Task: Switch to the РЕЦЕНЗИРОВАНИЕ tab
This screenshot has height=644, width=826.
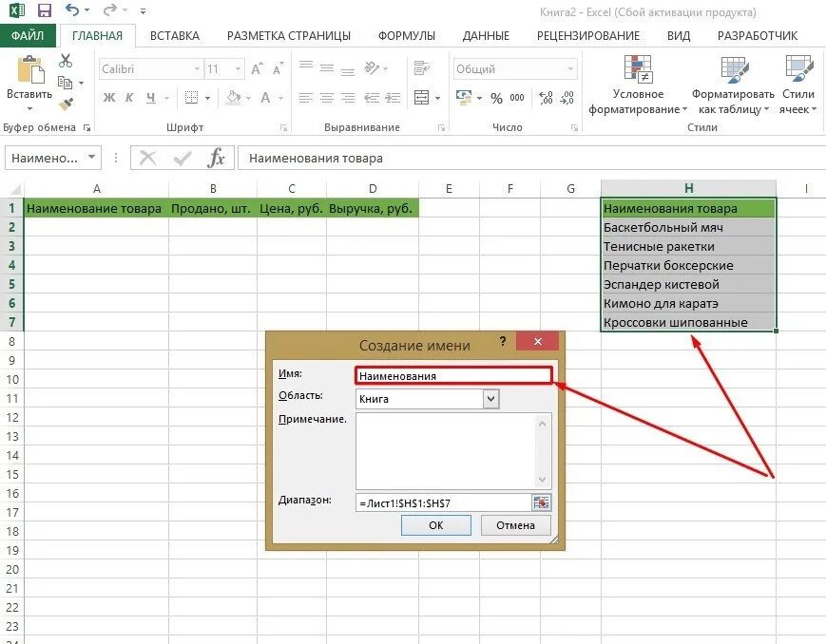Action: 587,36
